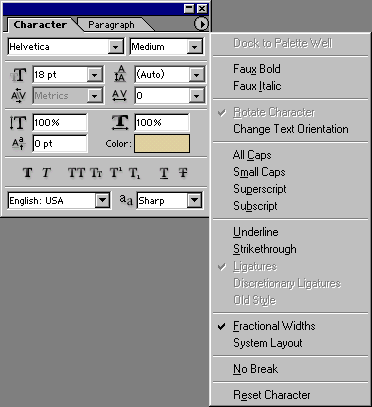Toggle the Faux Bold T icon

27,173
